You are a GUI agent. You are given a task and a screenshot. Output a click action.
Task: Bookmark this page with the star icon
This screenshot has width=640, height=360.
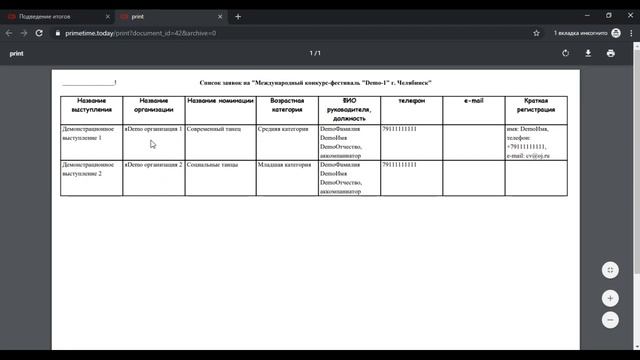coord(536,33)
